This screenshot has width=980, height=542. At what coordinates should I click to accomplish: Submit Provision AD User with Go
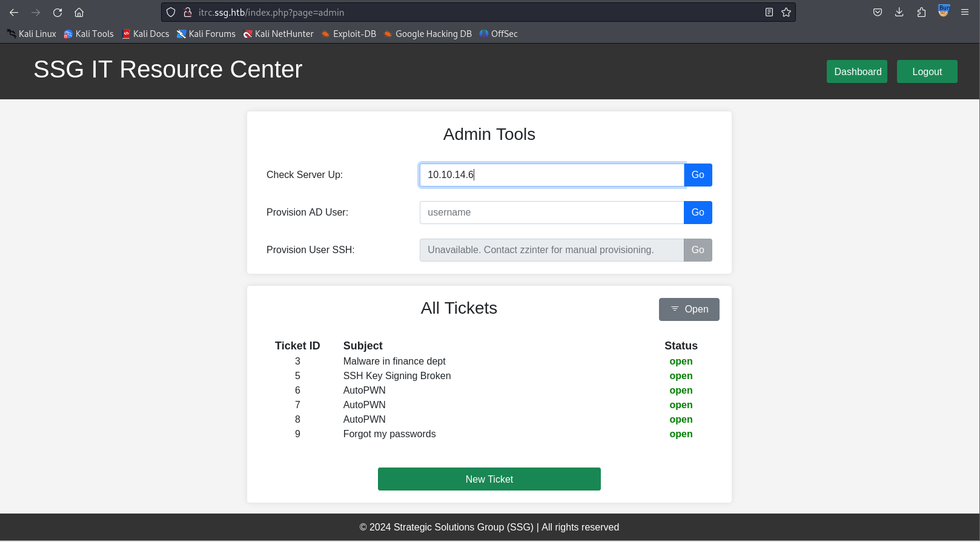click(698, 213)
